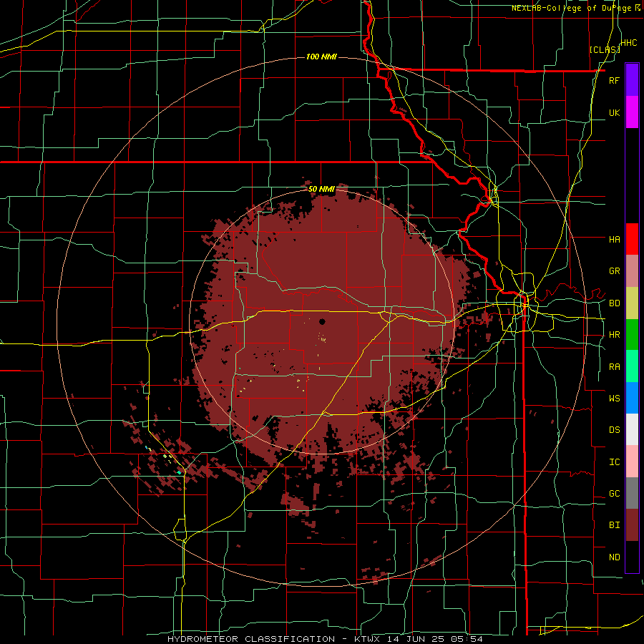Click the Hydrometeor Classification KTWX timestamp caption
Image resolution: width=644 pixels, height=644 pixels.
pos(325,639)
